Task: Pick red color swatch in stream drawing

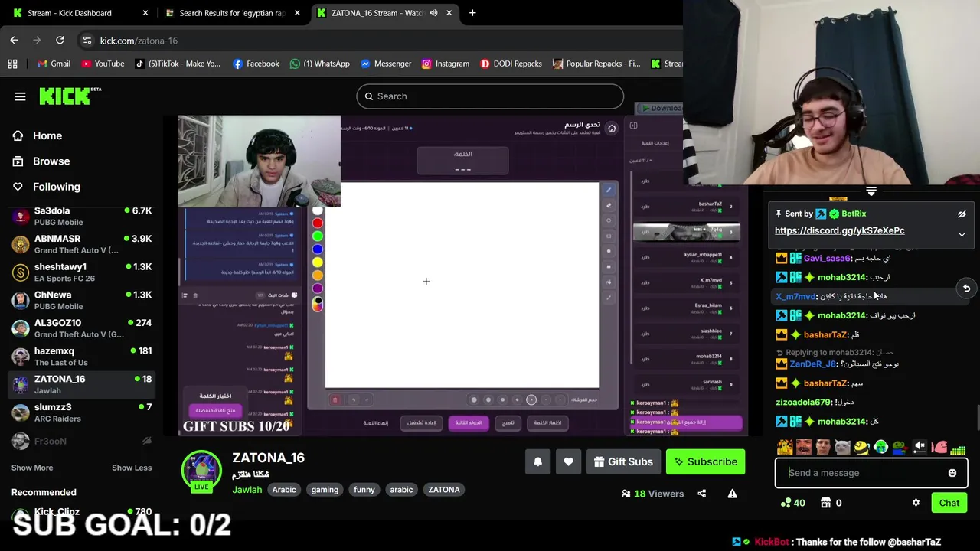Action: [318, 223]
